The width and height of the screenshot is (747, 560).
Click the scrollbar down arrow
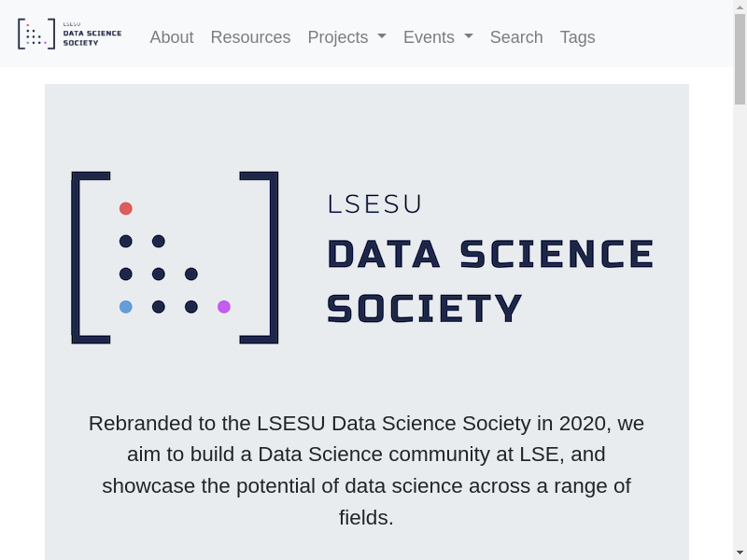pyautogui.click(x=740, y=553)
